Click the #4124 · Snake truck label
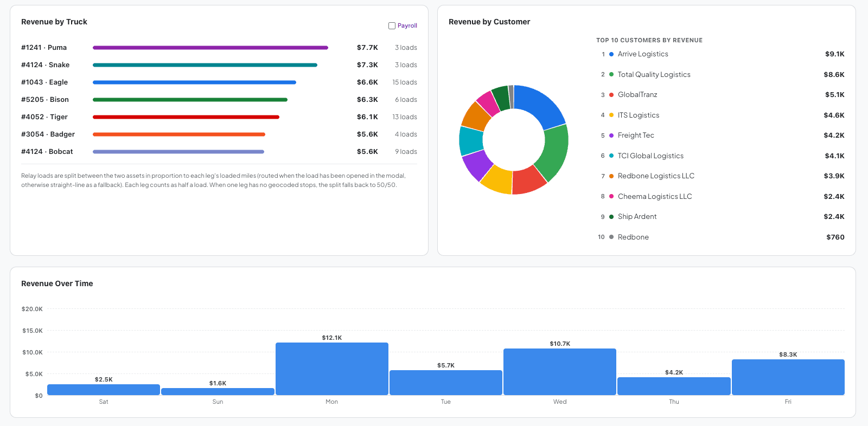Screen dimensions: 868x426 (x=46, y=65)
